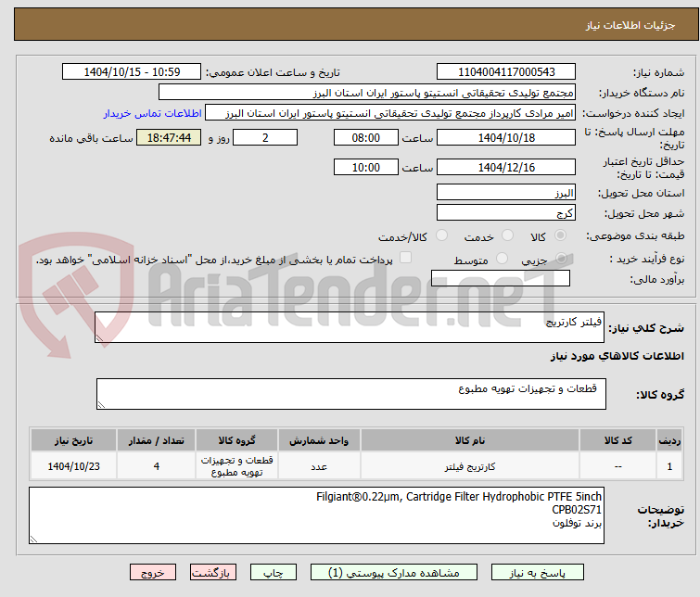This screenshot has width=700, height=597.
Task: Click the empty برآورد مالی field
Action: pos(501,278)
